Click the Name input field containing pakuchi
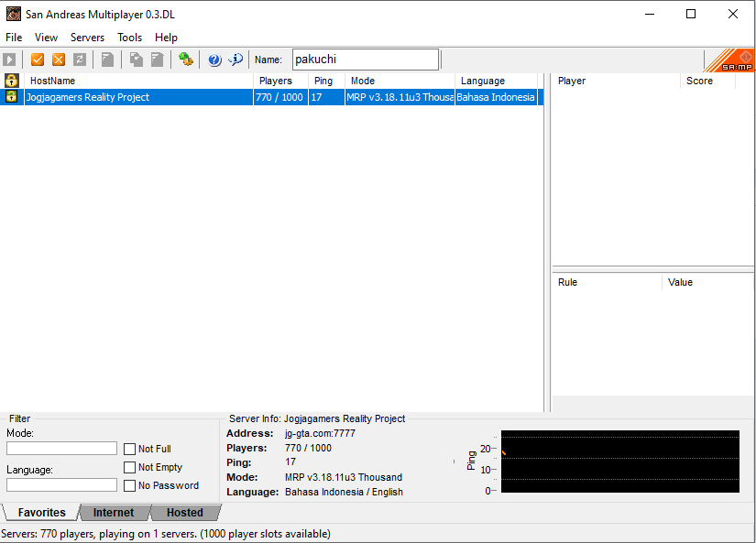756x543 pixels. (366, 60)
